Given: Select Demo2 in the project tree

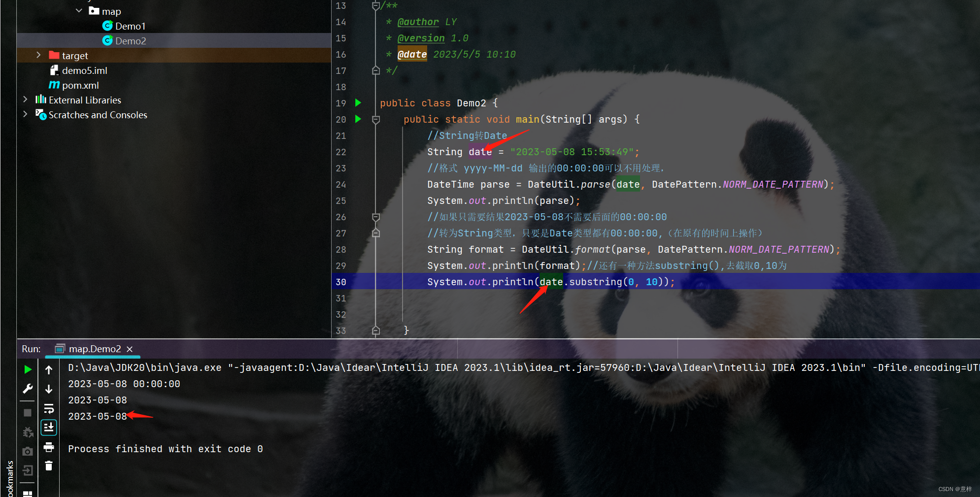Looking at the screenshot, I should point(131,41).
